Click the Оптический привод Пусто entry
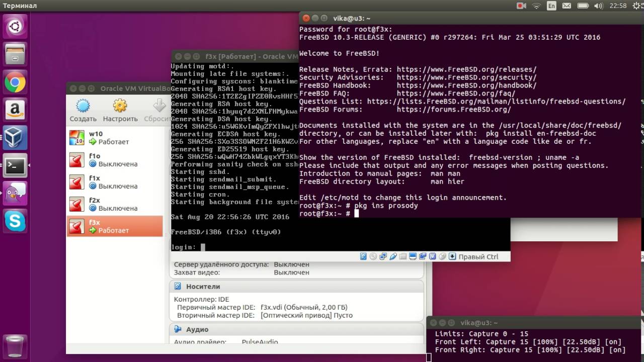This screenshot has width=644, height=362. [306, 315]
